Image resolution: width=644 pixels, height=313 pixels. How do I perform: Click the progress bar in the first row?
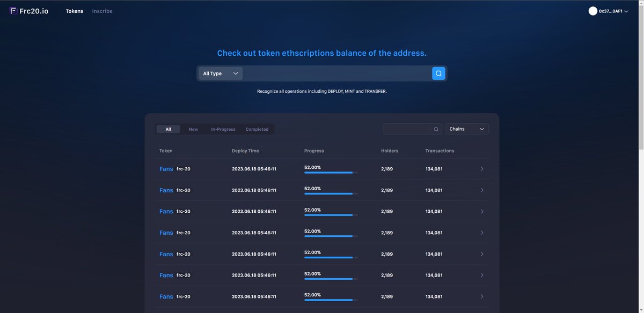click(331, 173)
